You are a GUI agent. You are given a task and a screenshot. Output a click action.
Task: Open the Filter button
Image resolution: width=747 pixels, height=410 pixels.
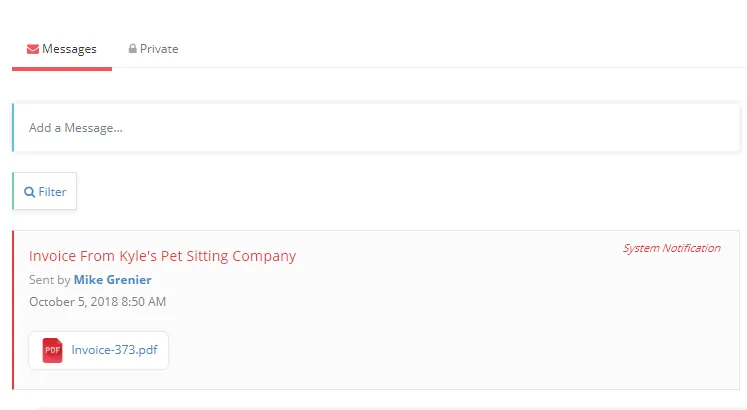45,191
